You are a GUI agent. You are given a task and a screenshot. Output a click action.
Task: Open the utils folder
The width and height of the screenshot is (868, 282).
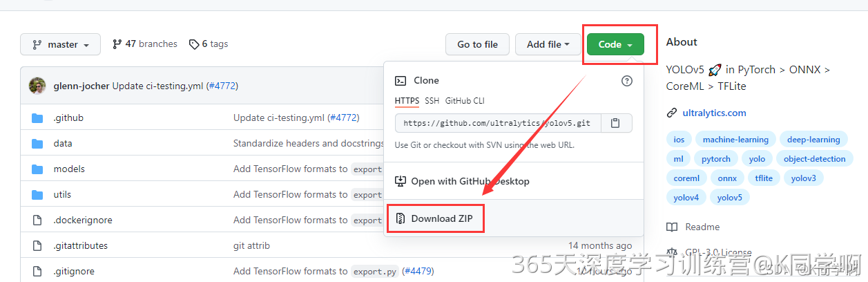[62, 195]
